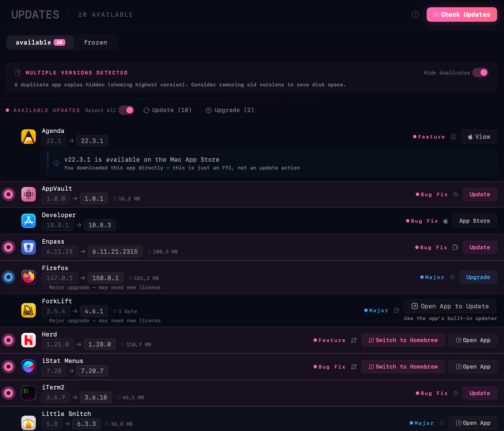The height and width of the screenshot is (431, 504).
Task: Click Switch to Homebrew for Herd
Action: click(403, 340)
